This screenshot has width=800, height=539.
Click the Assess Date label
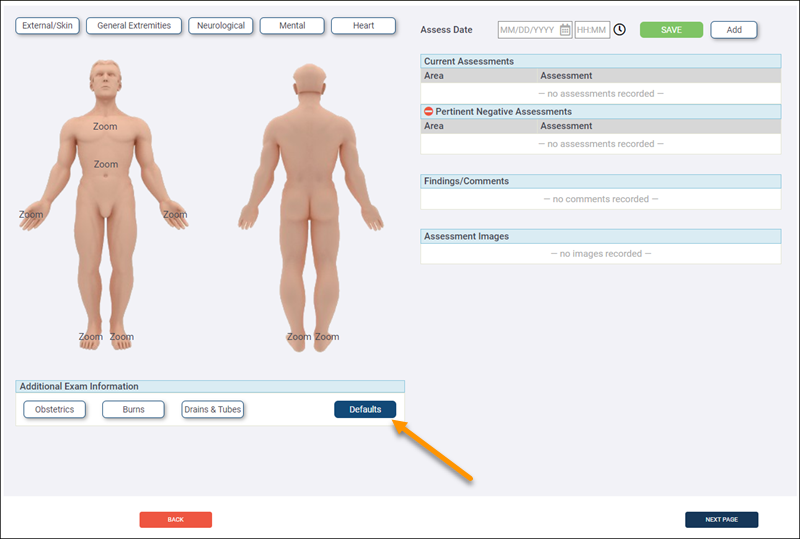coord(446,30)
